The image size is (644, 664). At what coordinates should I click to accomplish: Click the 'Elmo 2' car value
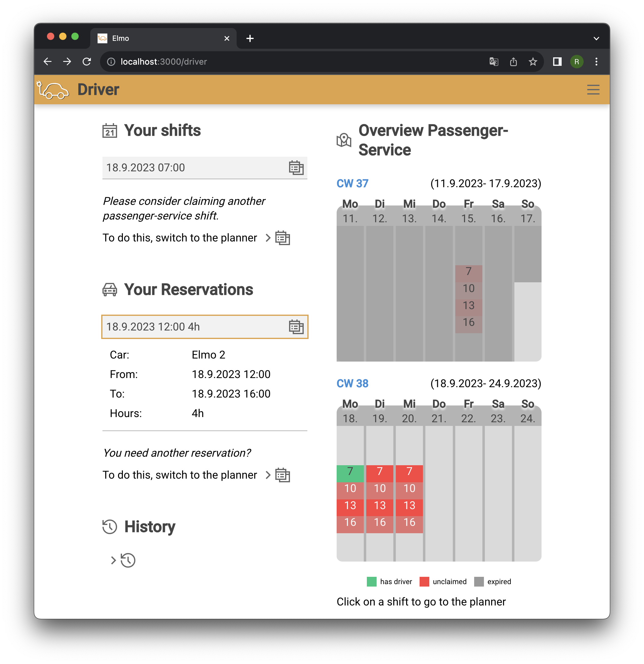click(x=208, y=355)
